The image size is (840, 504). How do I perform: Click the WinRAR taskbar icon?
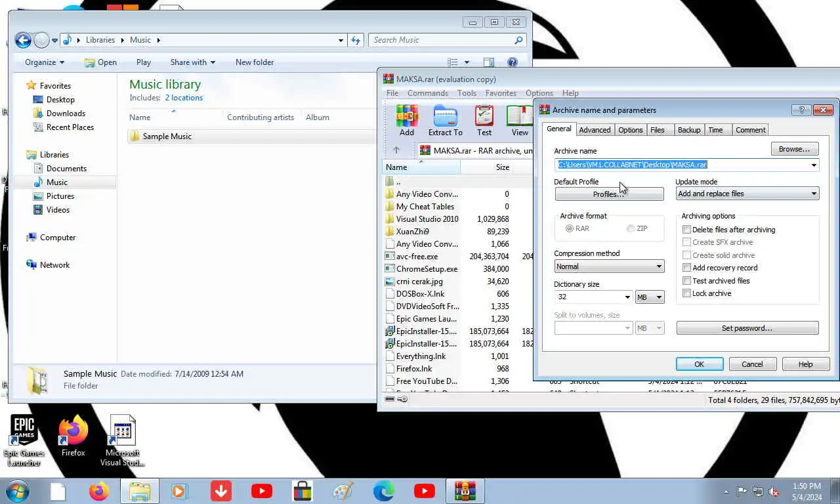click(465, 491)
